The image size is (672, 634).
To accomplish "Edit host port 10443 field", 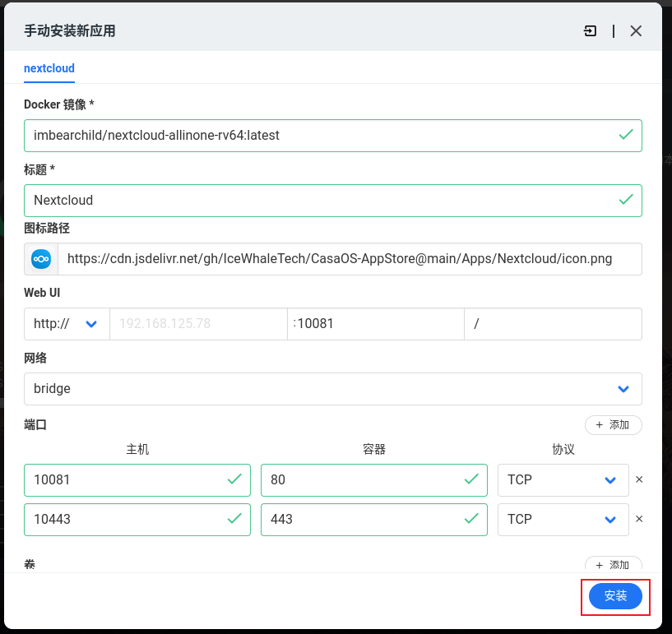I will click(x=137, y=519).
